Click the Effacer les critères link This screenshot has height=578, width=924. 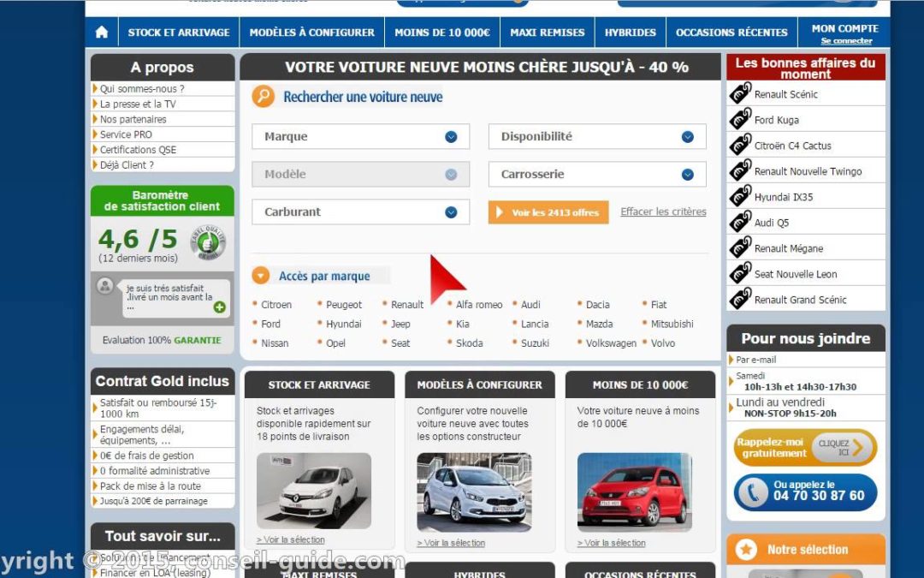[x=662, y=211]
